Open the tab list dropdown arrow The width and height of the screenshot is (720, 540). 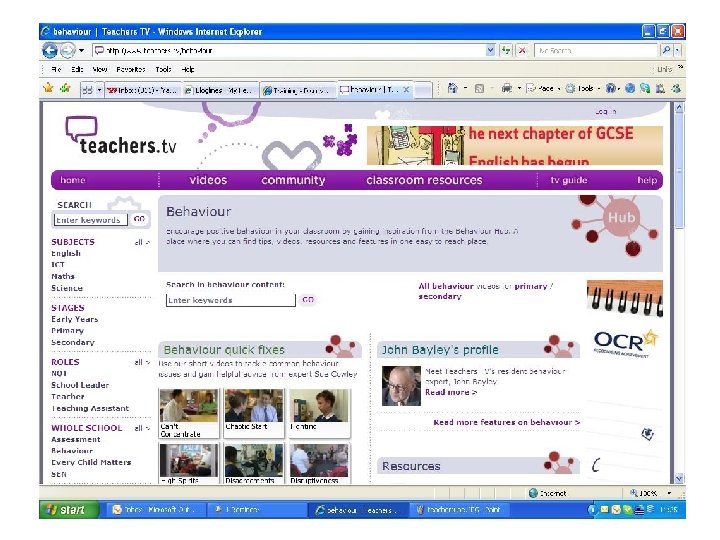coord(99,90)
